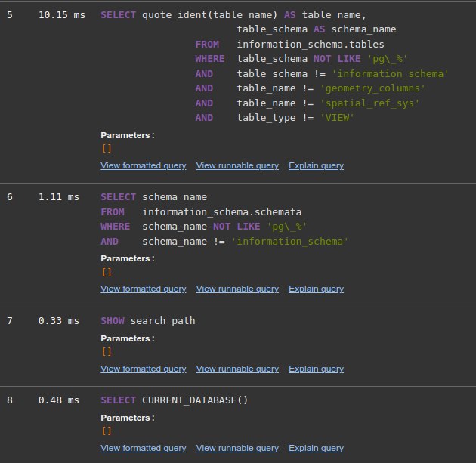Open View runnable query for CURRENT_DATABASE query
This screenshot has width=476, height=463.
click(237, 448)
